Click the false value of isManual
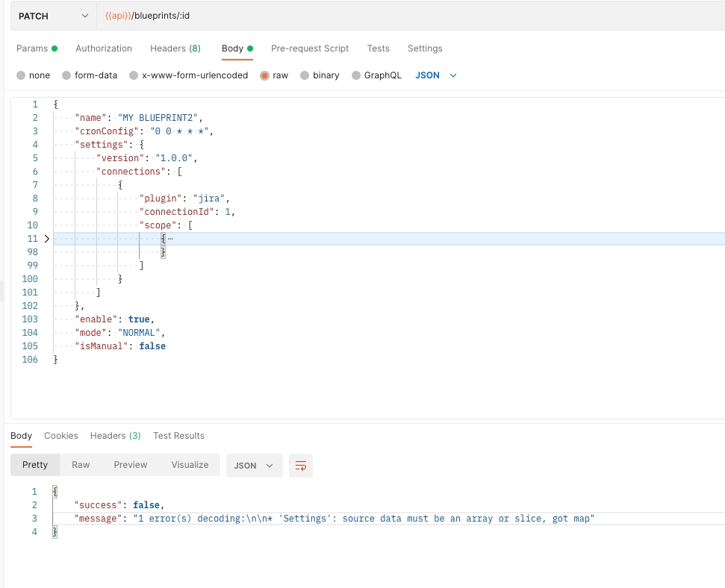Image resolution: width=725 pixels, height=588 pixels. coord(152,346)
